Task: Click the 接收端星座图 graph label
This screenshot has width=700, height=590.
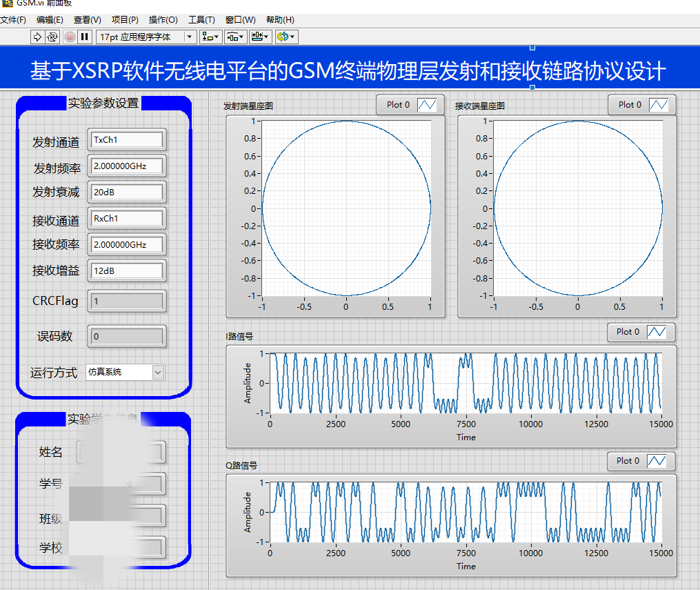Action: (480, 106)
